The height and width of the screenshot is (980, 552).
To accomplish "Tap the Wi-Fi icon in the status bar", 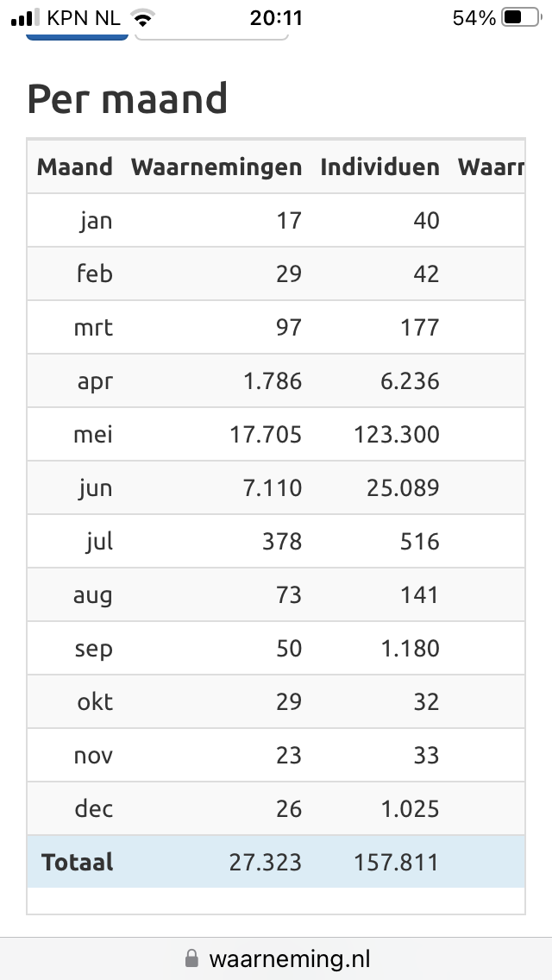I will point(143,18).
